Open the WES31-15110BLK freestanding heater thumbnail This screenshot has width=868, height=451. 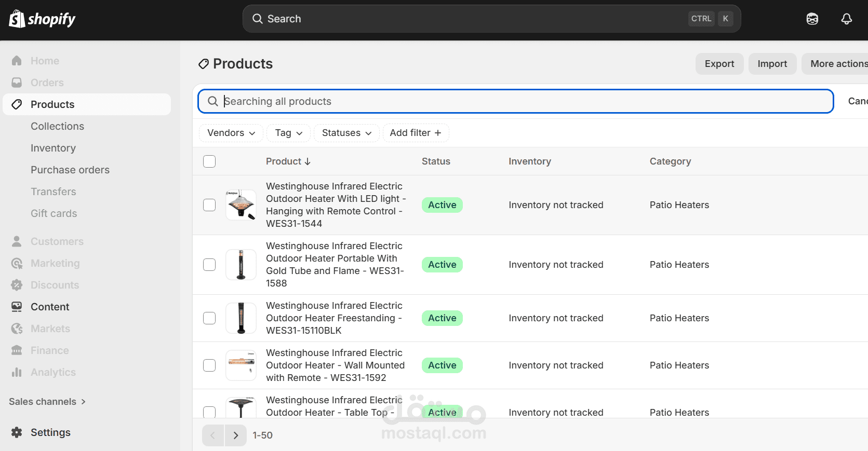pyautogui.click(x=241, y=318)
